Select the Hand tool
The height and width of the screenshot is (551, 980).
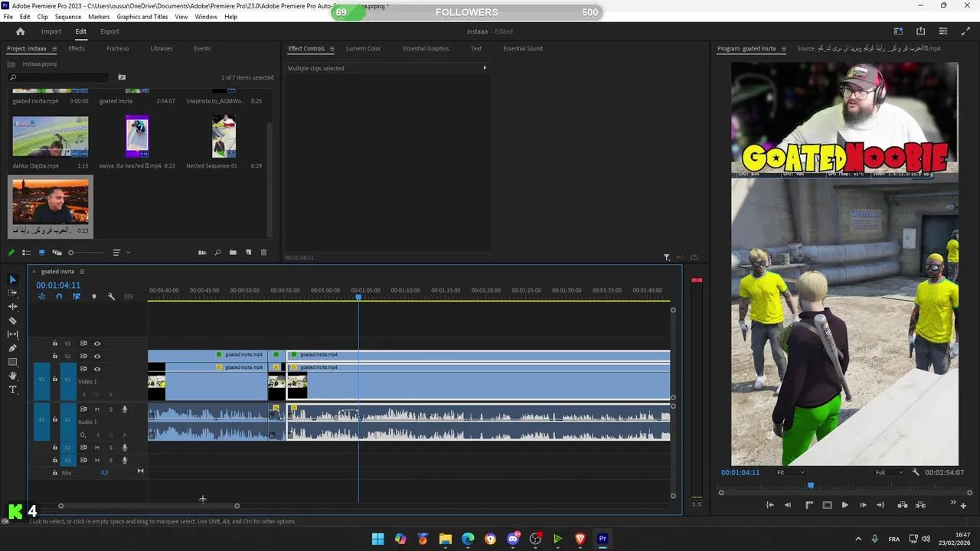pos(12,376)
